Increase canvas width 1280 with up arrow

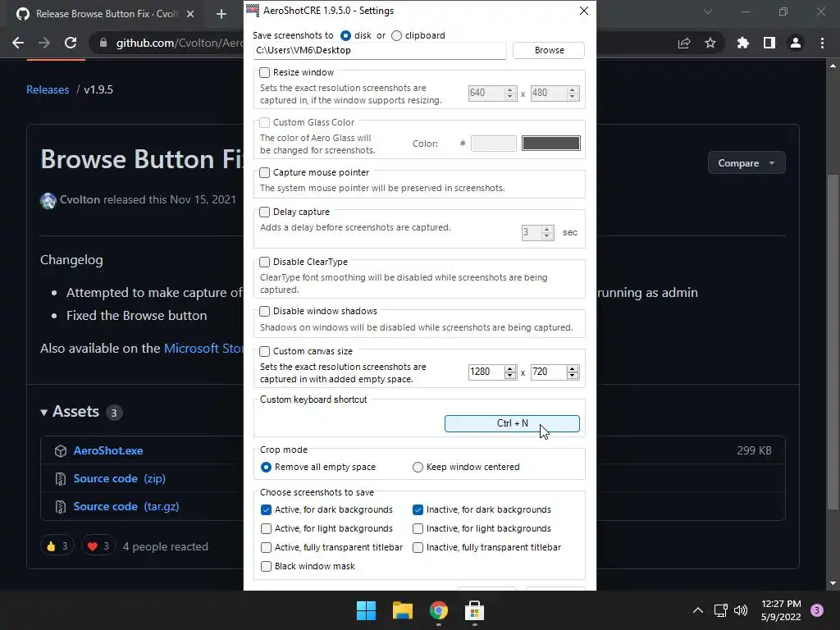(x=510, y=368)
